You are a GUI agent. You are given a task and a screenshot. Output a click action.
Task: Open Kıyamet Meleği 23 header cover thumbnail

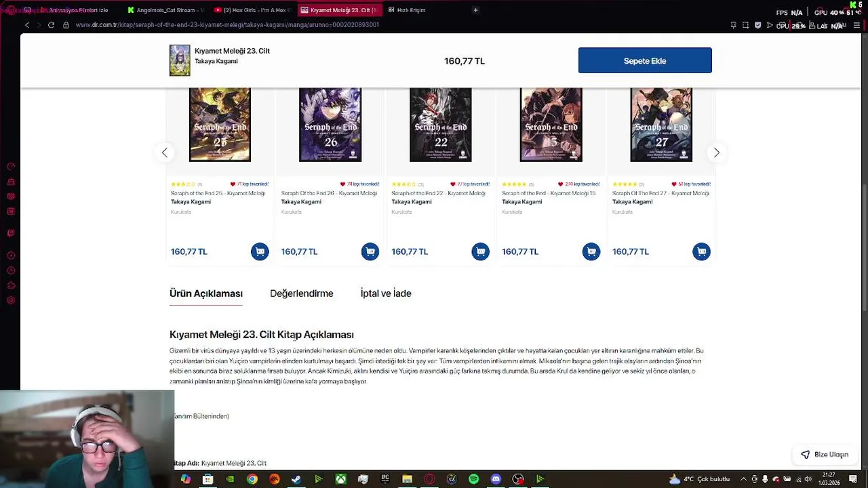coord(180,60)
